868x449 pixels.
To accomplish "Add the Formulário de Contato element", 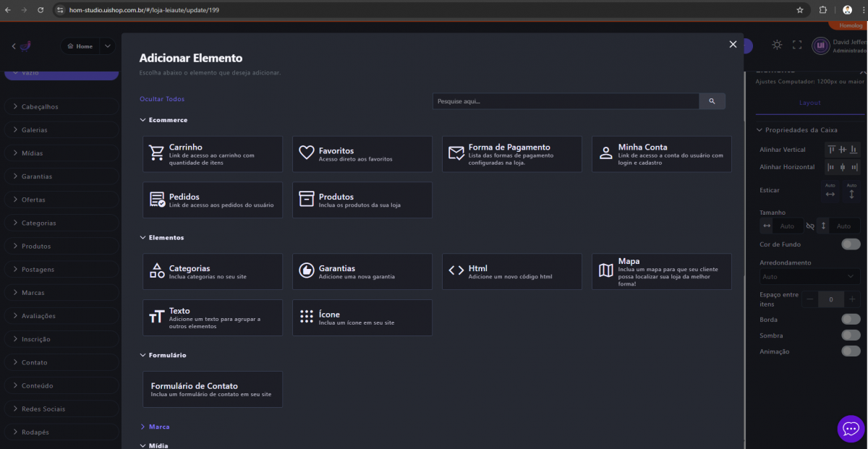I will [x=212, y=389].
